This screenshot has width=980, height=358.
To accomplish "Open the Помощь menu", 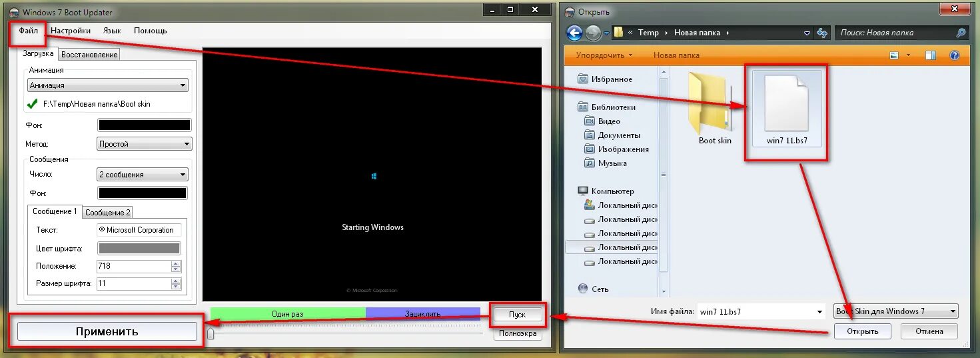I will [151, 31].
